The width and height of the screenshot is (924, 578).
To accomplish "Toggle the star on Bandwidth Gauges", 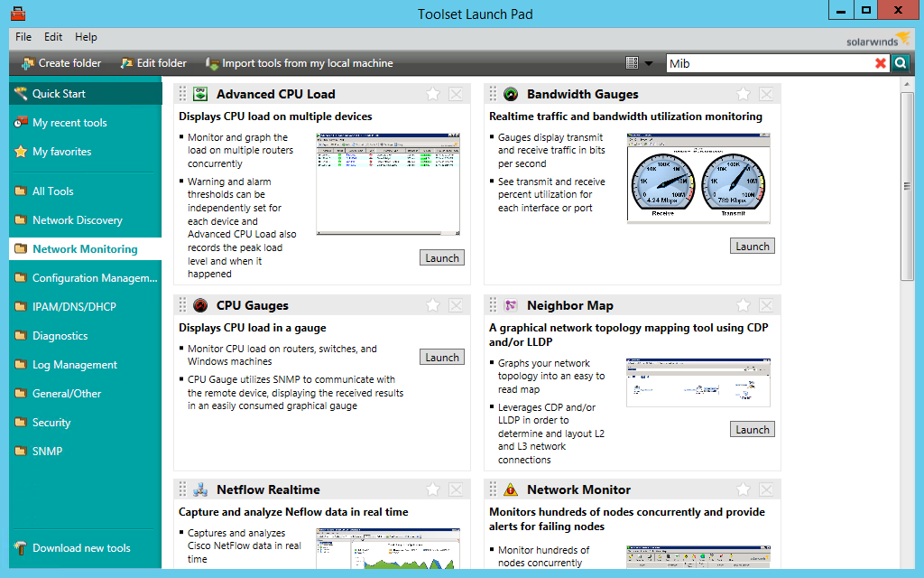I will click(743, 93).
